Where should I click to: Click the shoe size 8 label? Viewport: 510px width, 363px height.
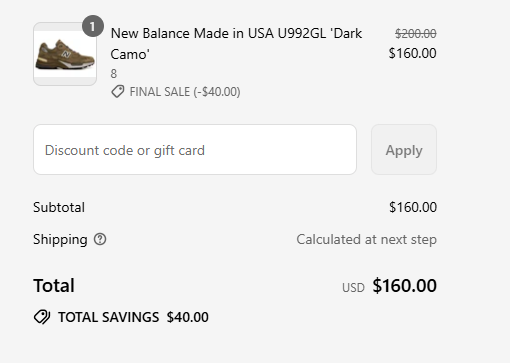tap(114, 74)
